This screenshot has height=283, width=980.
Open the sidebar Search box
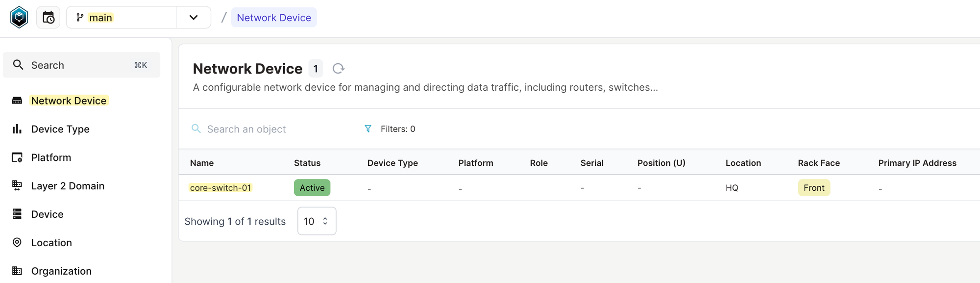pyautogui.click(x=81, y=65)
